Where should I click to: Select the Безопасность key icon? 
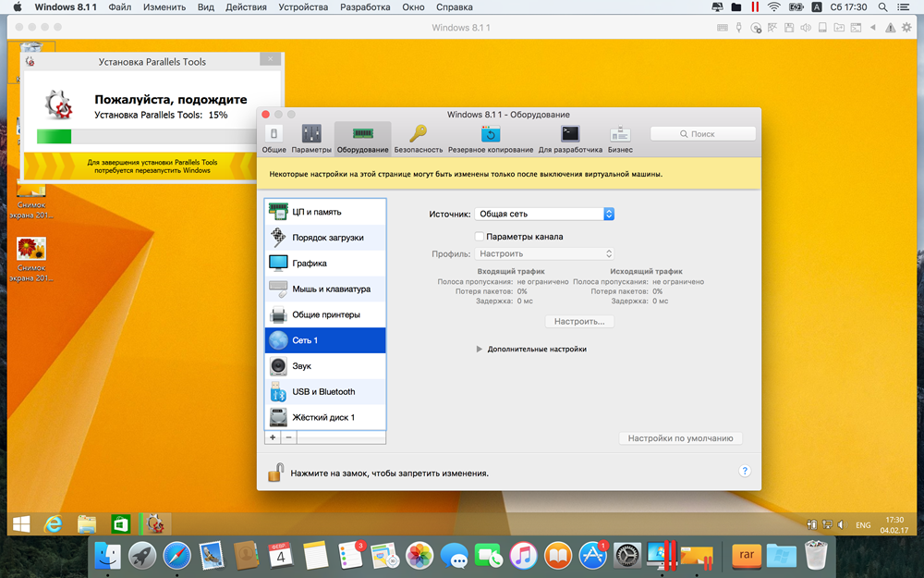click(x=419, y=136)
